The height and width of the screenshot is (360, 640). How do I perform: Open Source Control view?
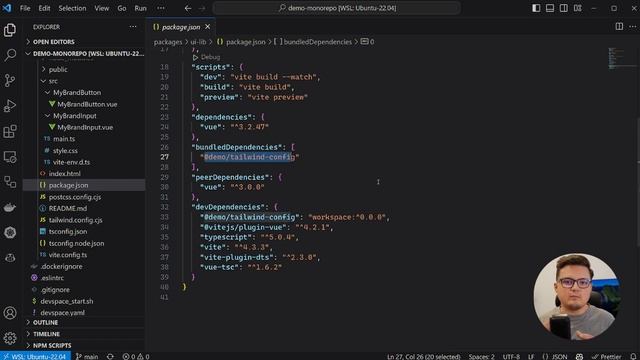10,80
